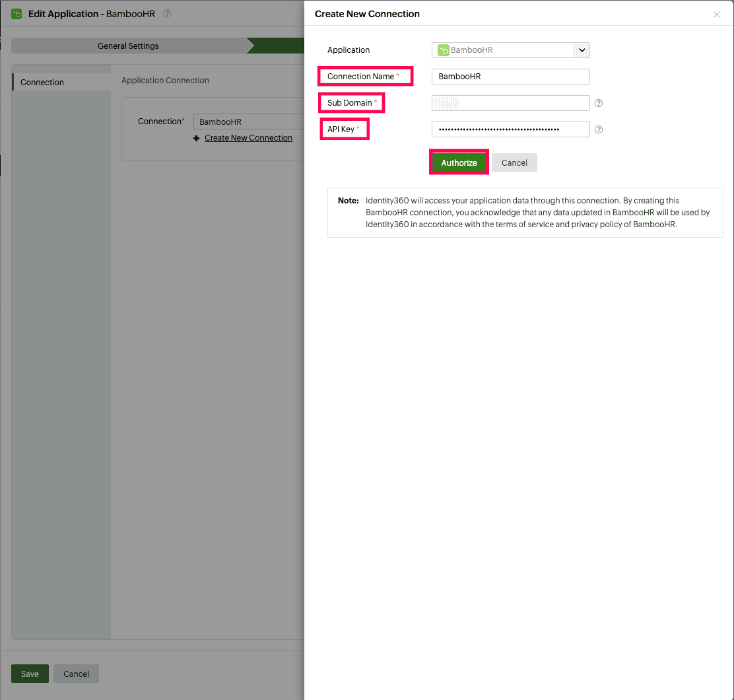Switch to the Connection tab
This screenshot has width=734, height=700.
coord(42,82)
